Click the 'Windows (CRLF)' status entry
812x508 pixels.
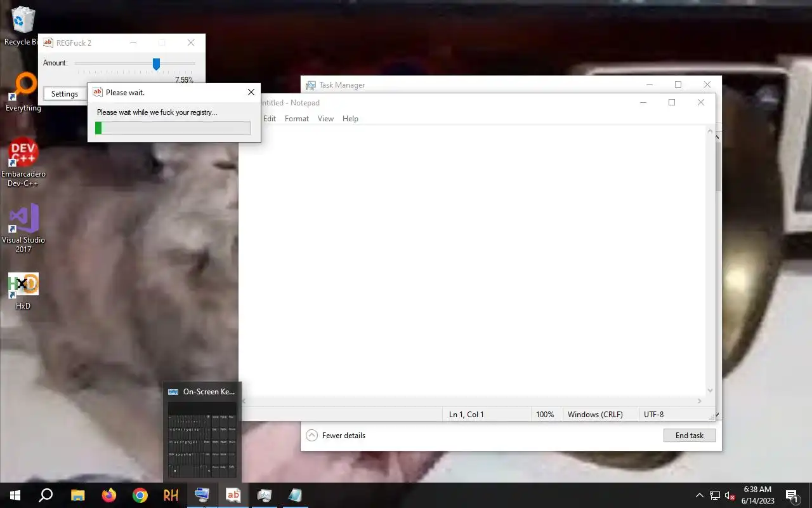click(595, 415)
